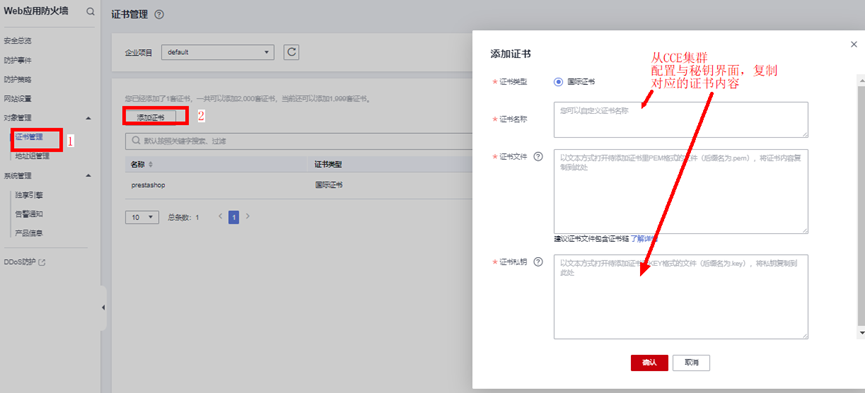This screenshot has height=393, width=865.
Task: Open the 企业项目 default dropdown
Action: [217, 52]
